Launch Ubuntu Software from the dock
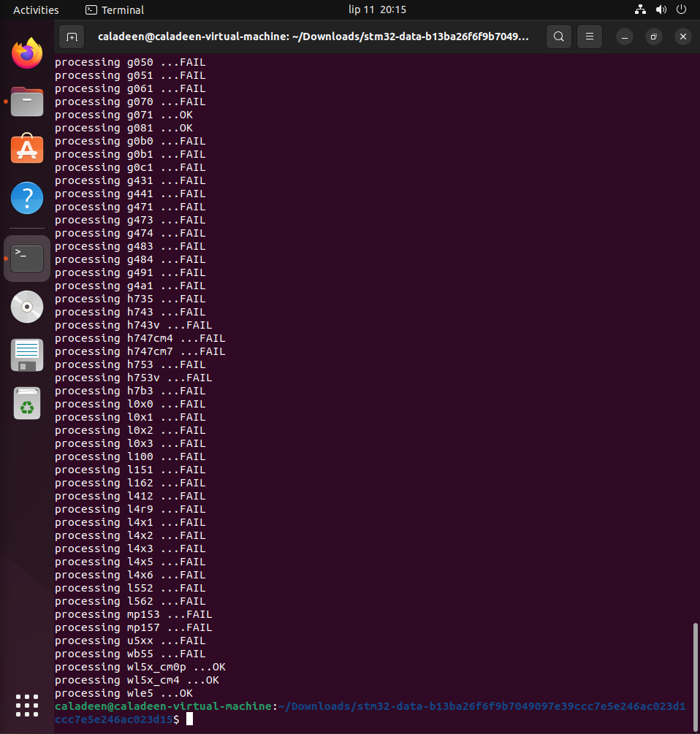The image size is (700, 734). 26,149
